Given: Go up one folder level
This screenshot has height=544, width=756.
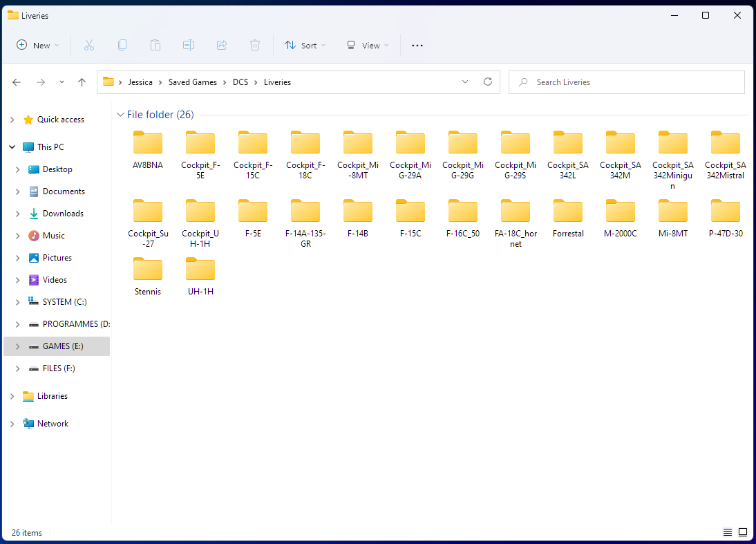Looking at the screenshot, I should pyautogui.click(x=82, y=82).
